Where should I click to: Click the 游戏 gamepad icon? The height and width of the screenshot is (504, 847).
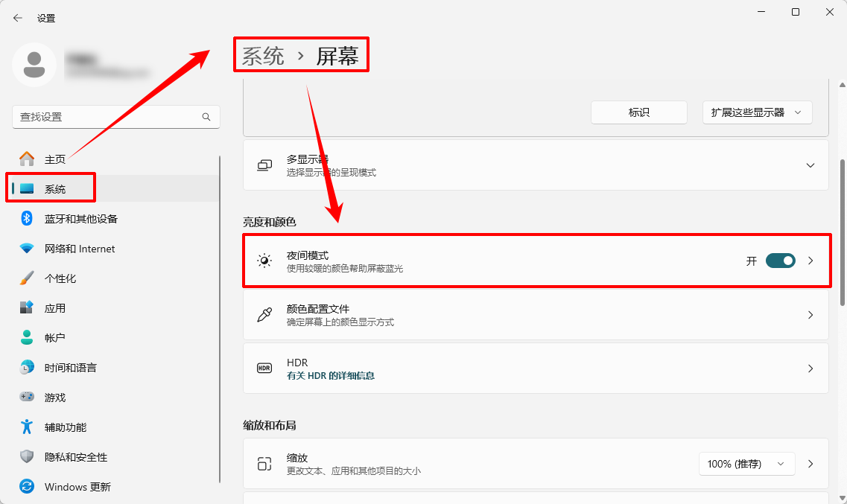[27, 397]
